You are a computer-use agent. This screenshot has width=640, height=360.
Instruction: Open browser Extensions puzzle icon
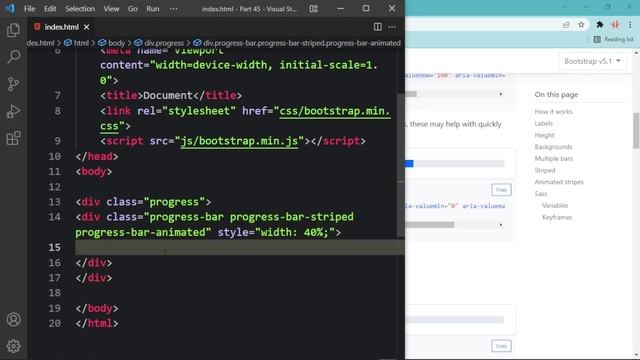tap(600, 25)
